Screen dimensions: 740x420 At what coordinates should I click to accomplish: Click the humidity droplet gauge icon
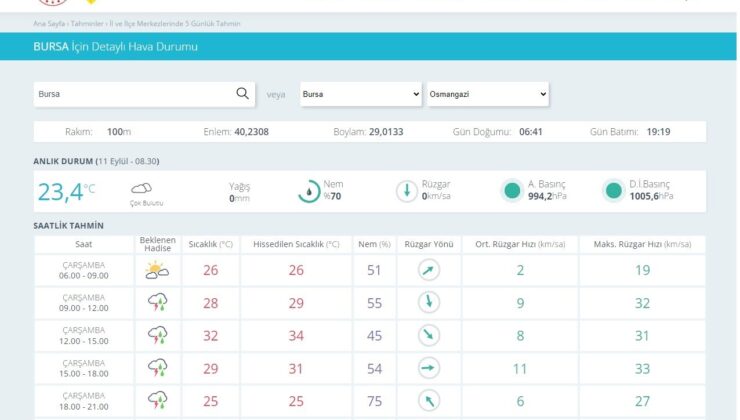[309, 191]
